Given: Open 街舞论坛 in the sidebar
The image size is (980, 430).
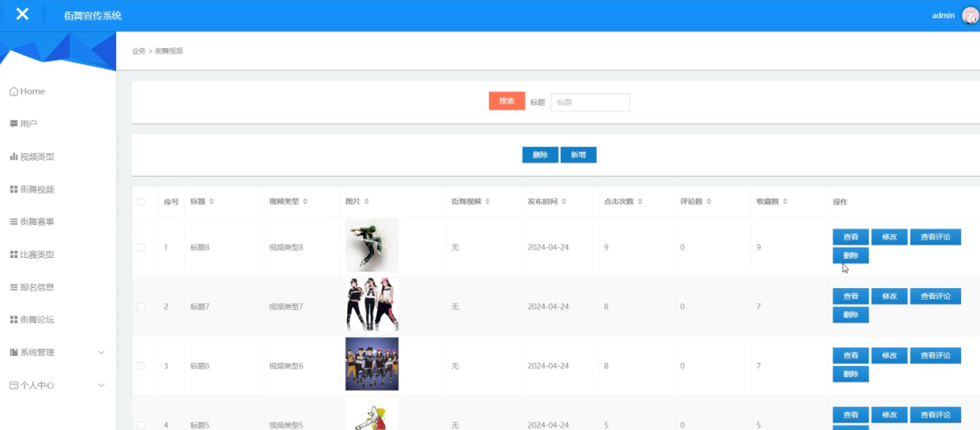Looking at the screenshot, I should (x=32, y=320).
